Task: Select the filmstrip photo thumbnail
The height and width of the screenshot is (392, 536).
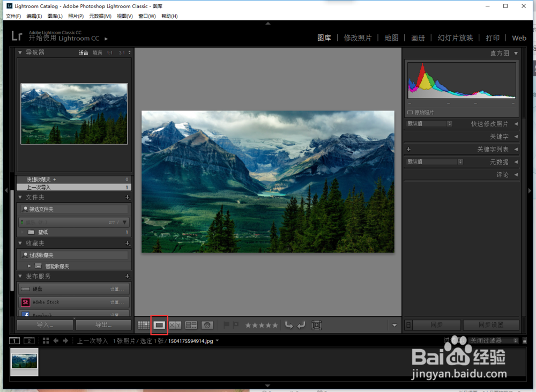Action: pyautogui.click(x=24, y=361)
